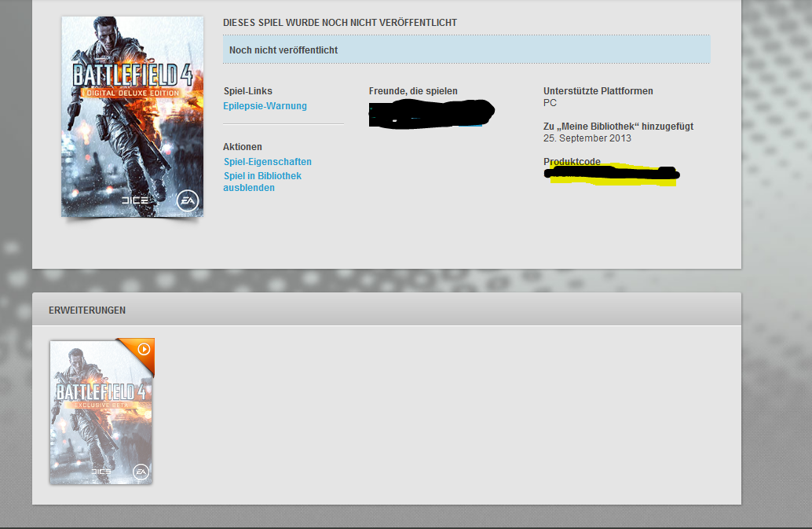812x529 pixels.
Task: Click the Zu Meine Bibliothek hinzugefügt label
Action: 618,126
